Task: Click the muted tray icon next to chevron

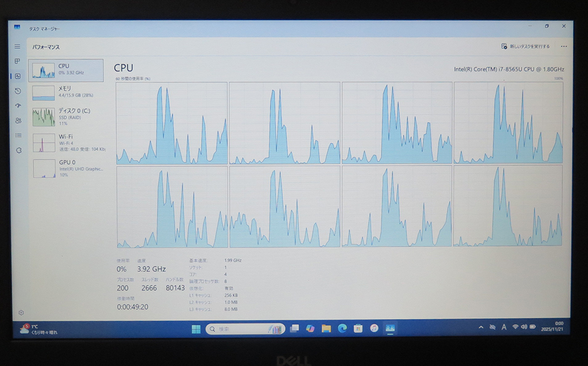Action: click(x=492, y=327)
